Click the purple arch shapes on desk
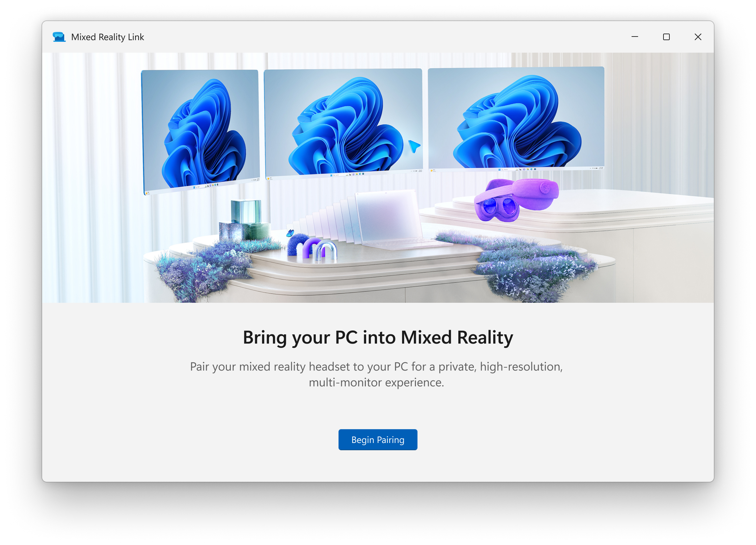 [319, 248]
